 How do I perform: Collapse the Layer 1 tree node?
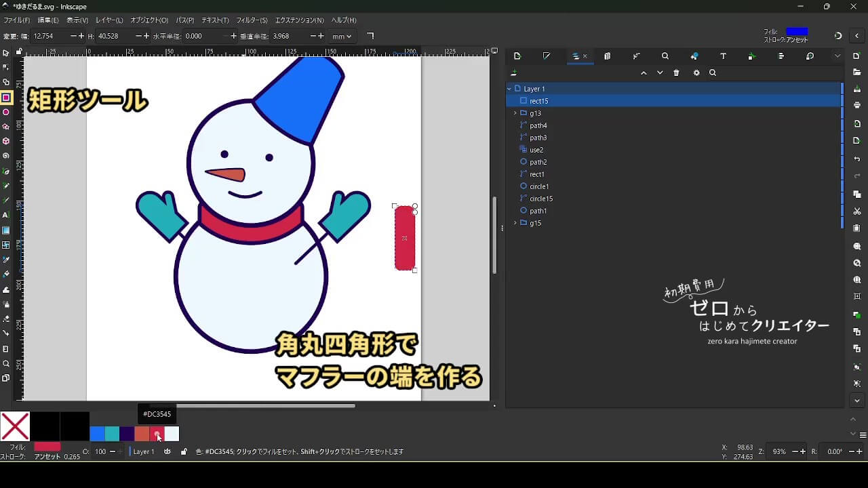(x=509, y=89)
